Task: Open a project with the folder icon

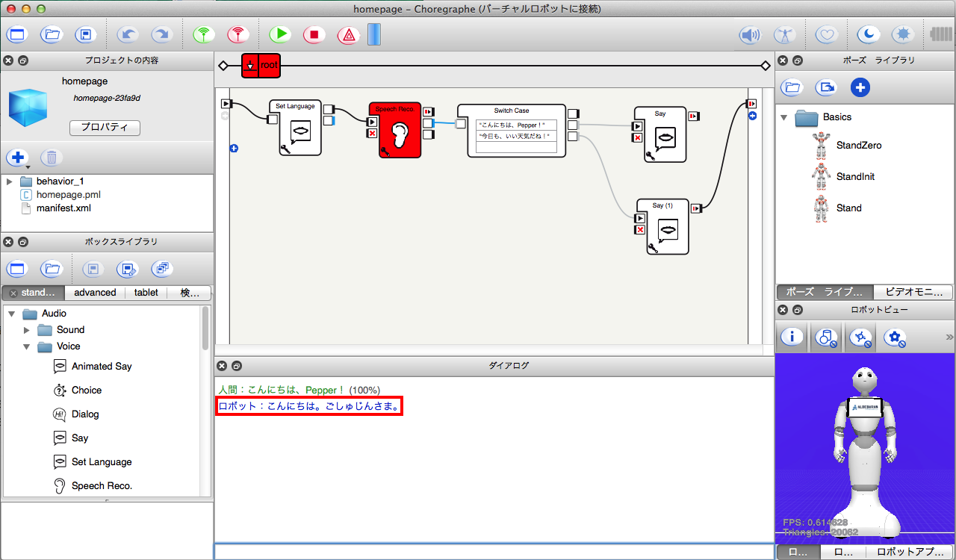Action: [x=52, y=34]
